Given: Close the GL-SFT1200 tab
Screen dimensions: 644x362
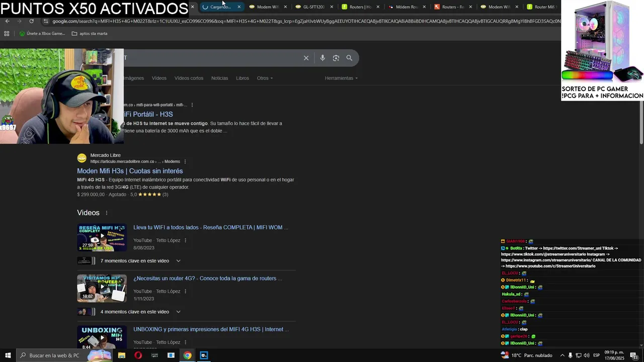Looking at the screenshot, I should [332, 7].
